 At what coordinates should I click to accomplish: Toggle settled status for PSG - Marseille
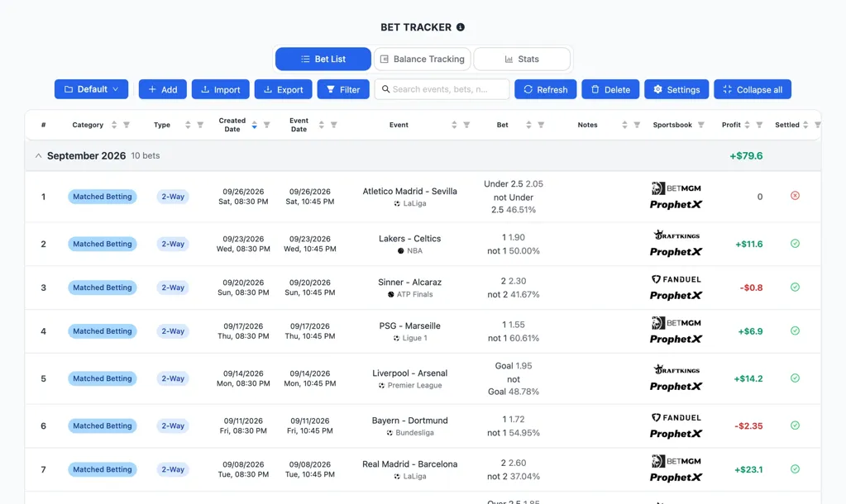coord(795,331)
